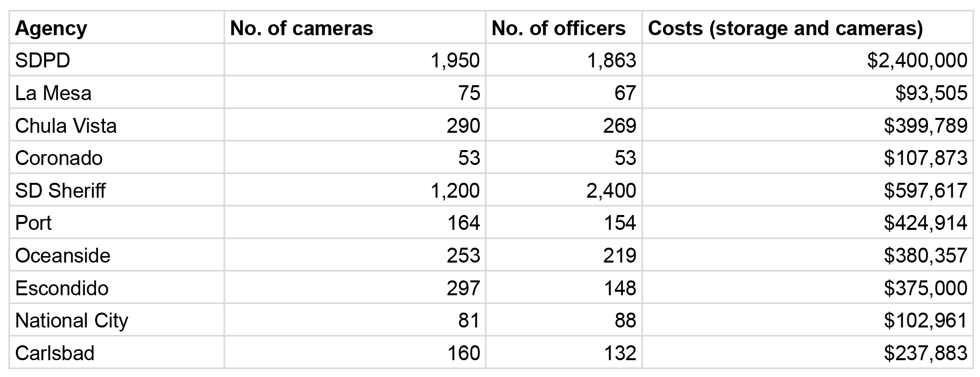Select SD Sheriff officers cell 2,400

pos(564,190)
